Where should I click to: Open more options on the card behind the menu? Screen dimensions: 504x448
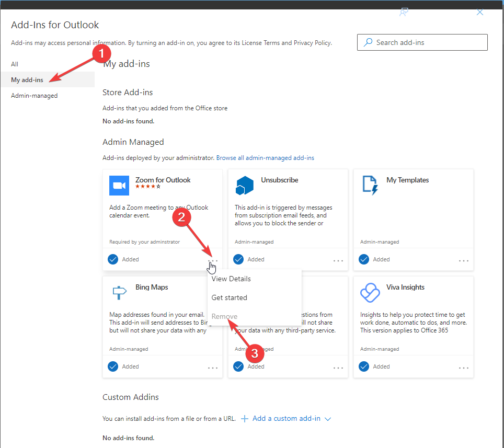click(x=338, y=368)
